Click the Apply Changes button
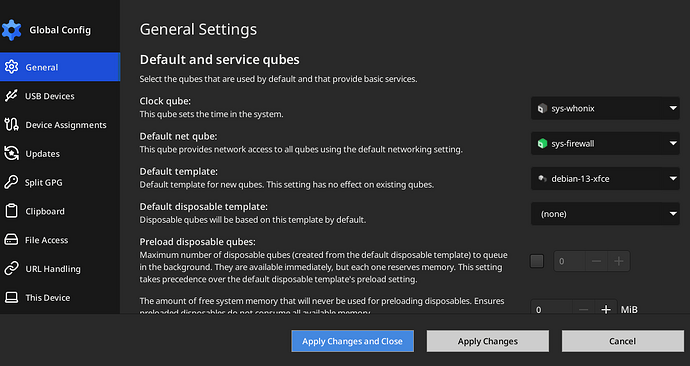The height and width of the screenshot is (366, 690). (488, 341)
